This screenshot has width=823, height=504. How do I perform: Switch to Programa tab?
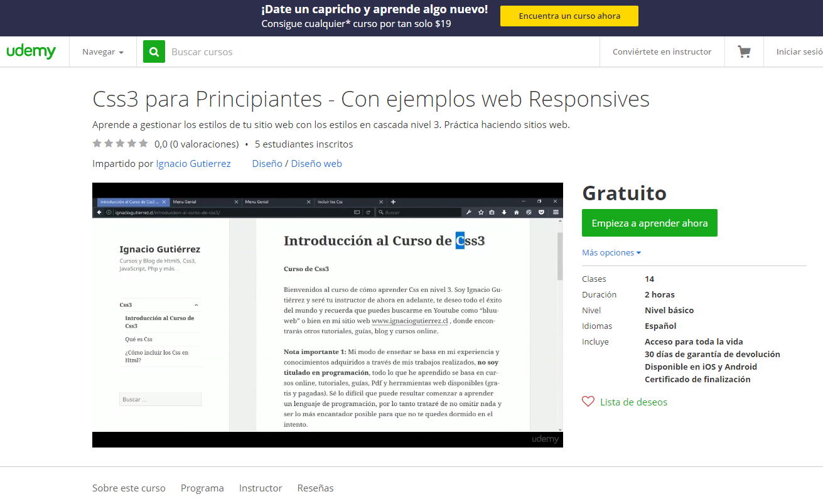(202, 488)
